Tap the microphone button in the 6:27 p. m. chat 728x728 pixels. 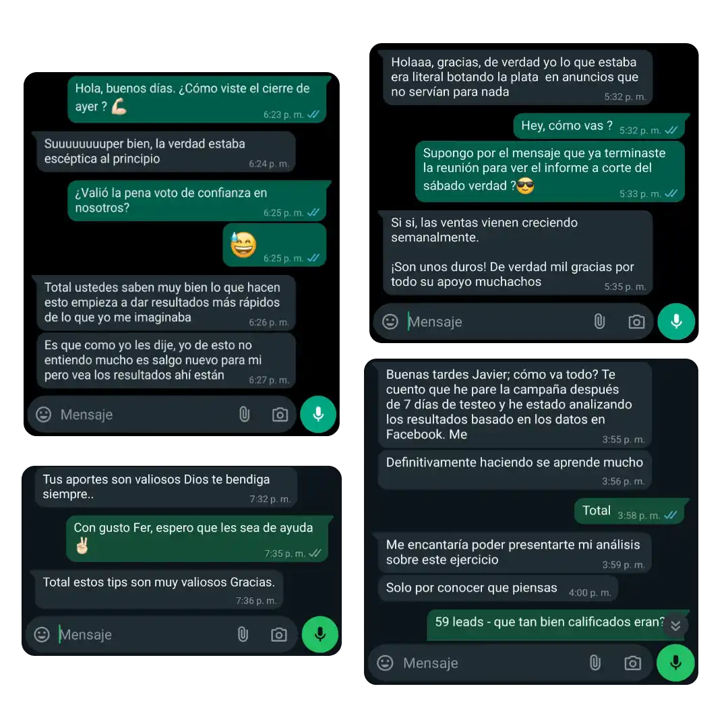pos(318,414)
